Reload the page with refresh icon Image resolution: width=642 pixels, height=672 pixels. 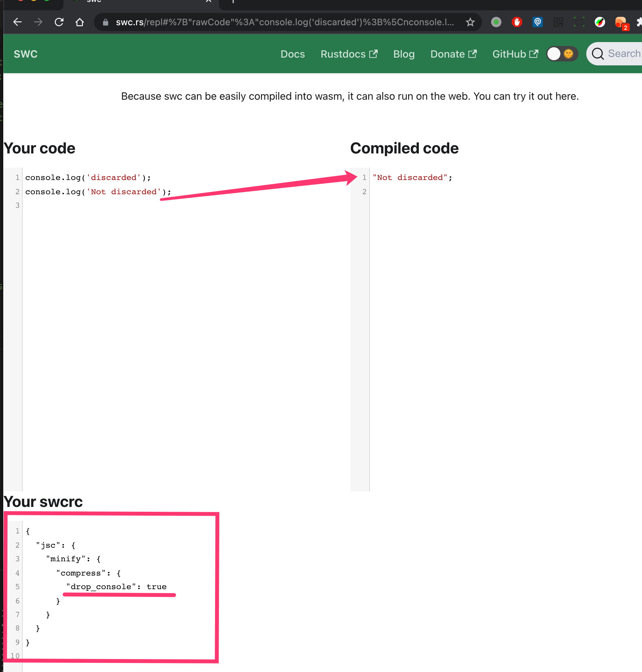point(59,22)
